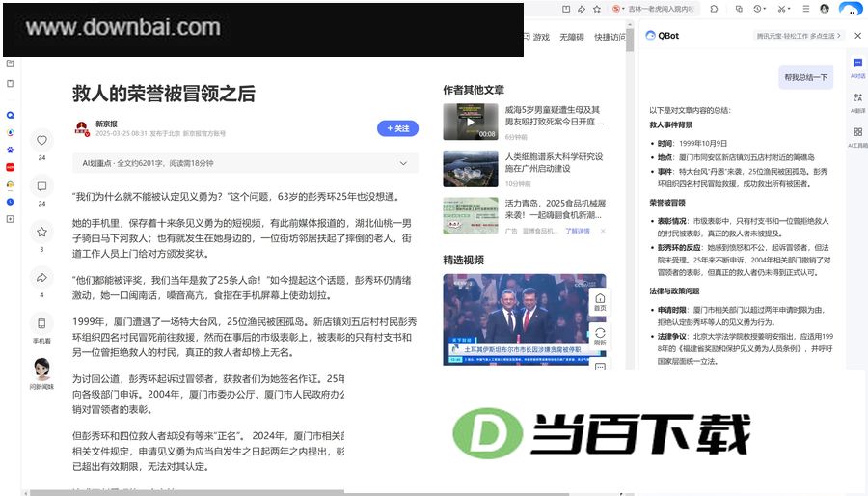Open the search engine selector dropdown
868x496 pixels.
(x=618, y=9)
